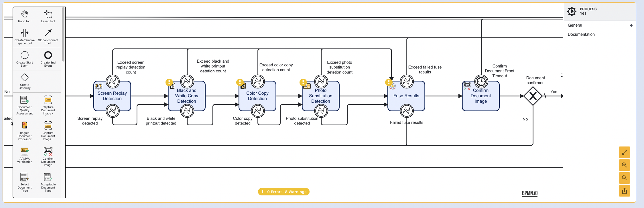The width and height of the screenshot is (644, 208).
Task: Select the Hand tool in the palette
Action: (x=25, y=14)
